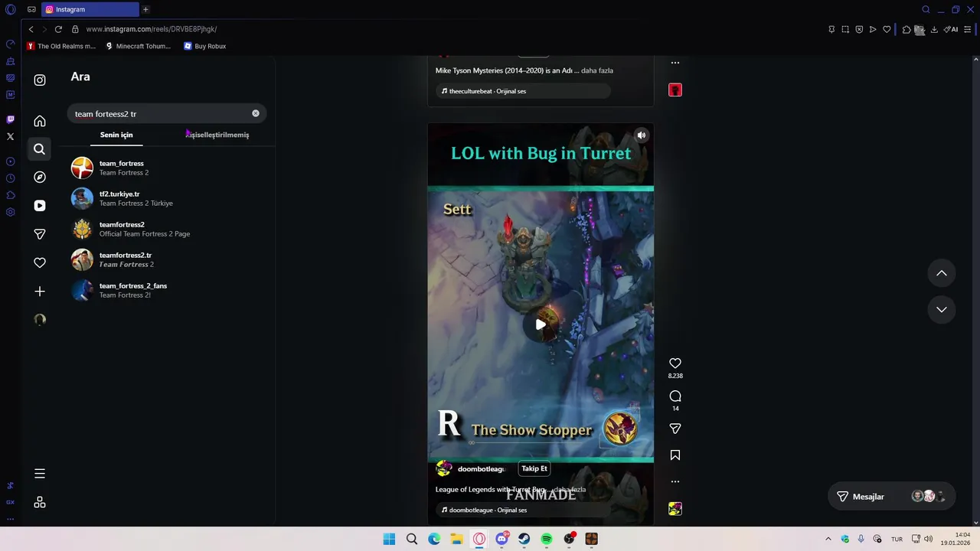The image size is (980, 551).
Task: Open X icon in Opera sidebar
Action: (10, 136)
